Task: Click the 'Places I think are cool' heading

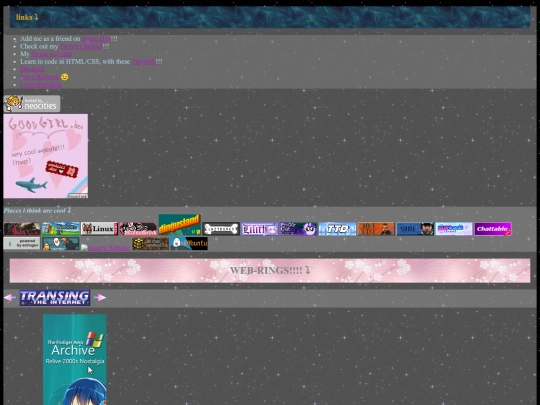Action: (x=37, y=210)
